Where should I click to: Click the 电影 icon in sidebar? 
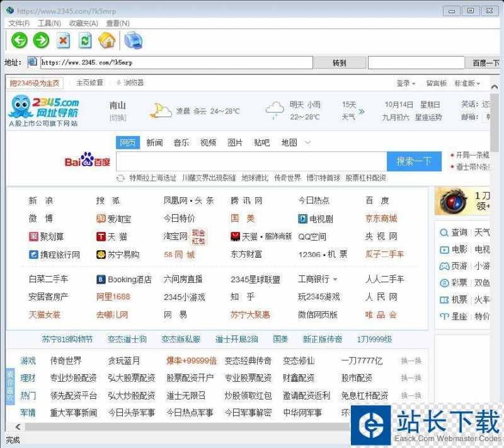(x=444, y=250)
